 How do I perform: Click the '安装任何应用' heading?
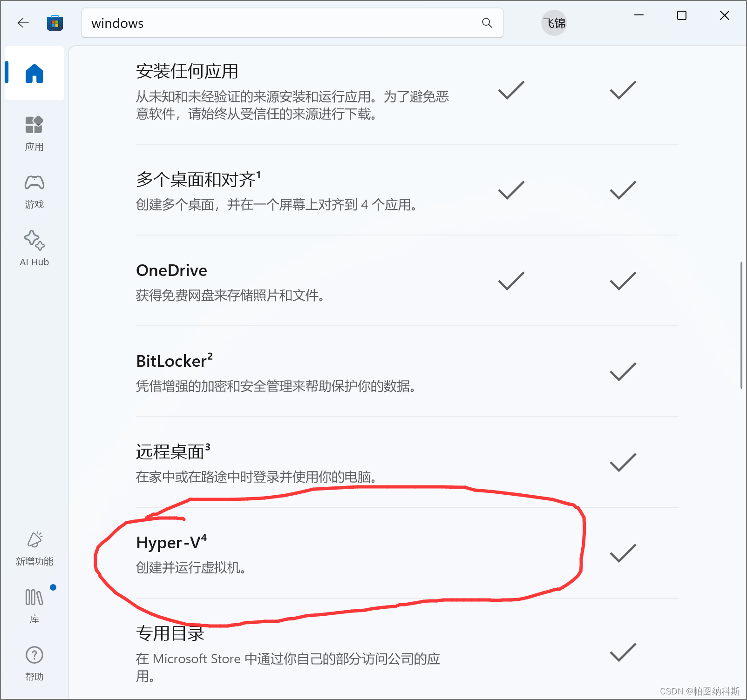pos(187,71)
